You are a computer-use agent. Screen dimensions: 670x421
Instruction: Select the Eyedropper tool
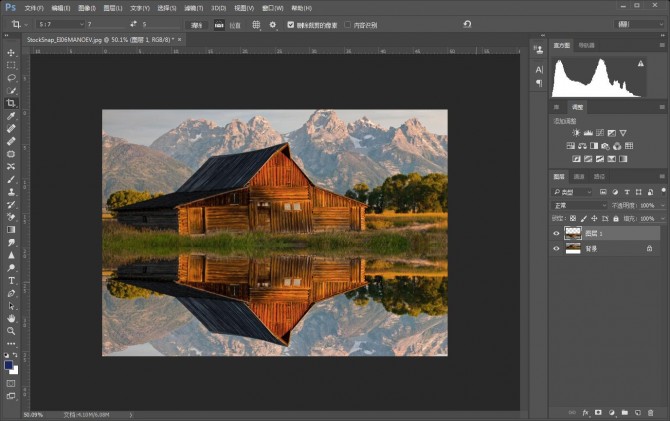[11, 116]
